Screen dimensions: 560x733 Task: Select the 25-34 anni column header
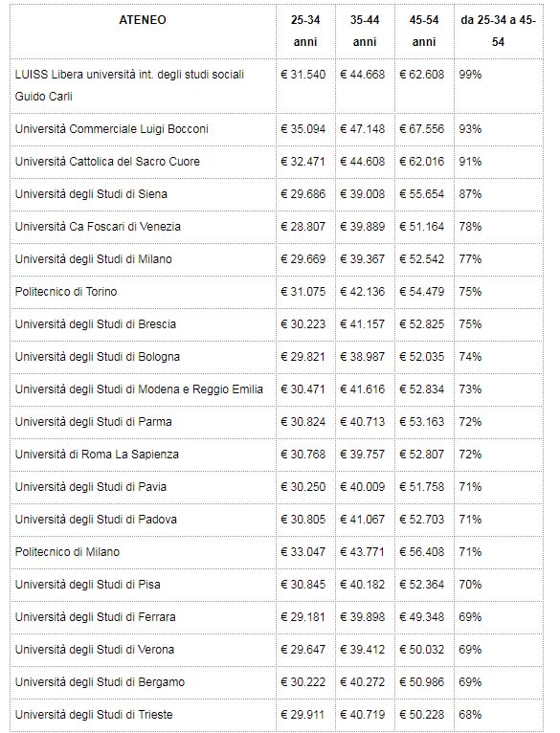point(305,31)
